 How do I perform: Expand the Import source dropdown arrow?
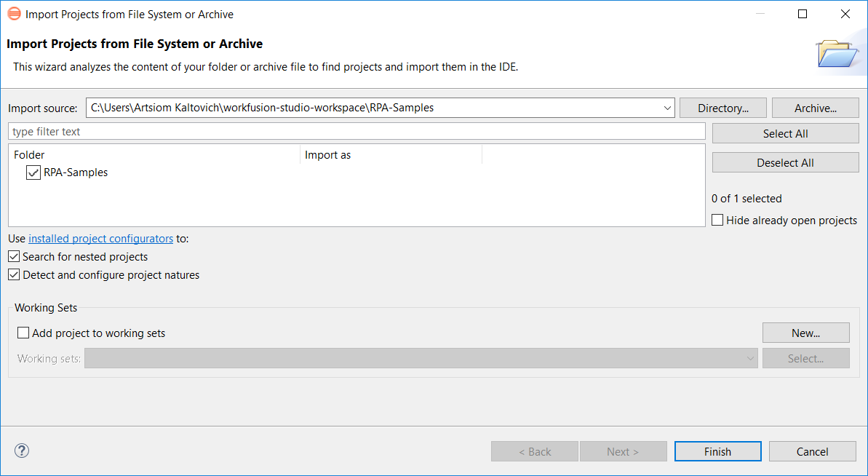coord(667,108)
